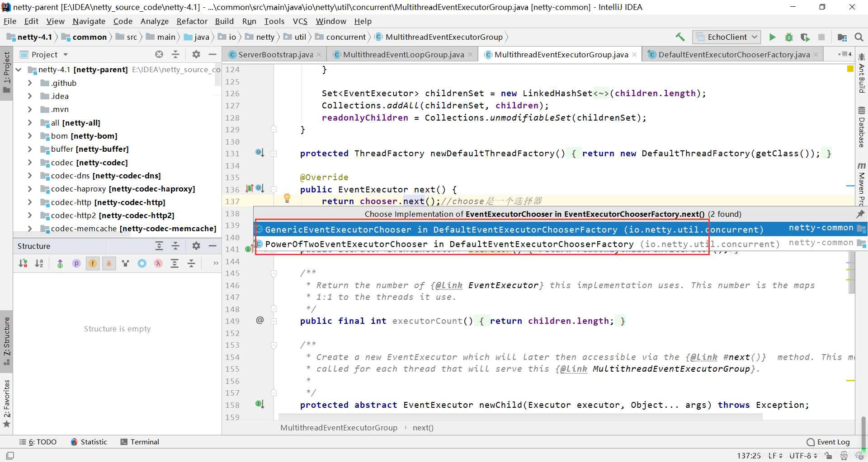
Task: Hide the Project panel with the minus icon
Action: pos(212,54)
